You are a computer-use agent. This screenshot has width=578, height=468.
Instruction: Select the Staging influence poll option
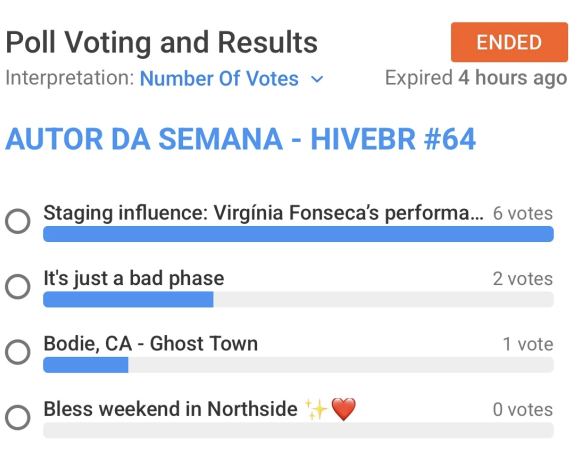pyautogui.click(x=18, y=221)
